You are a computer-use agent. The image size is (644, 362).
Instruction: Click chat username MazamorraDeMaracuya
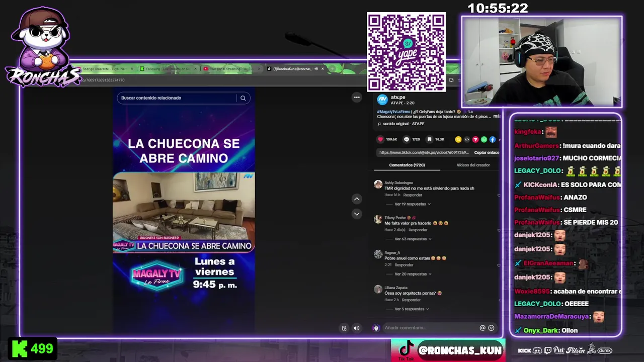click(x=551, y=317)
